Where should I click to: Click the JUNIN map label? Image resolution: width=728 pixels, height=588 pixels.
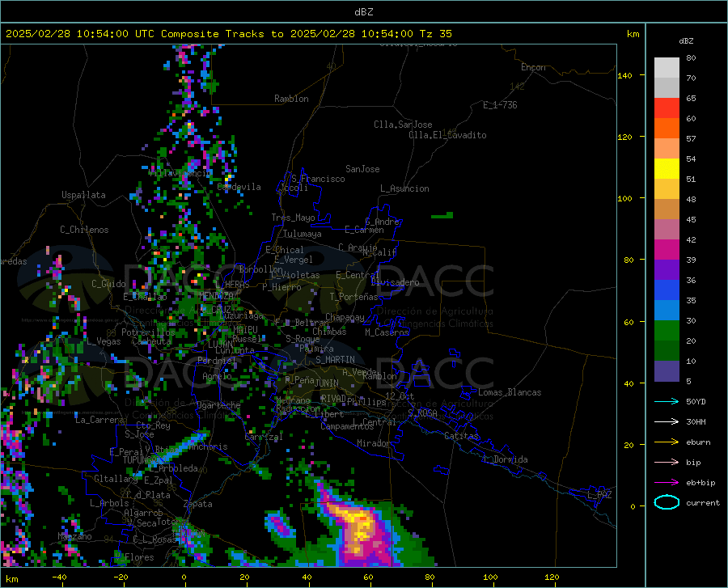coord(327,383)
